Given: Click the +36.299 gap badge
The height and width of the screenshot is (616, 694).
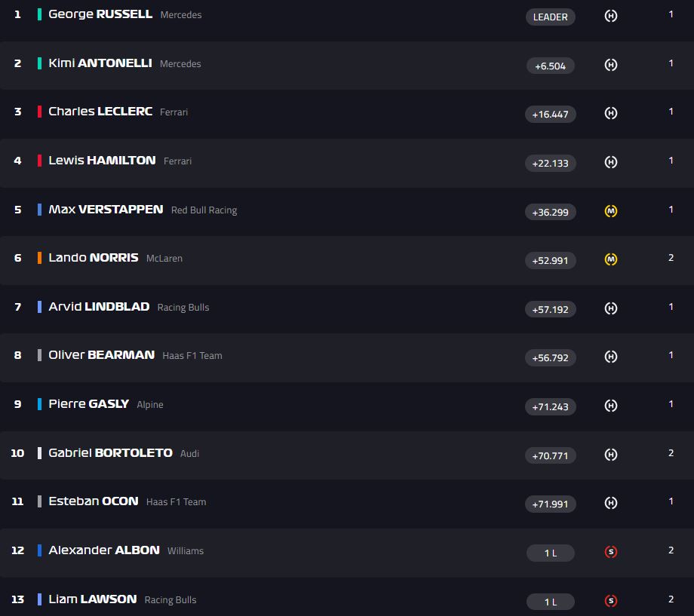Looking at the screenshot, I should [x=550, y=212].
